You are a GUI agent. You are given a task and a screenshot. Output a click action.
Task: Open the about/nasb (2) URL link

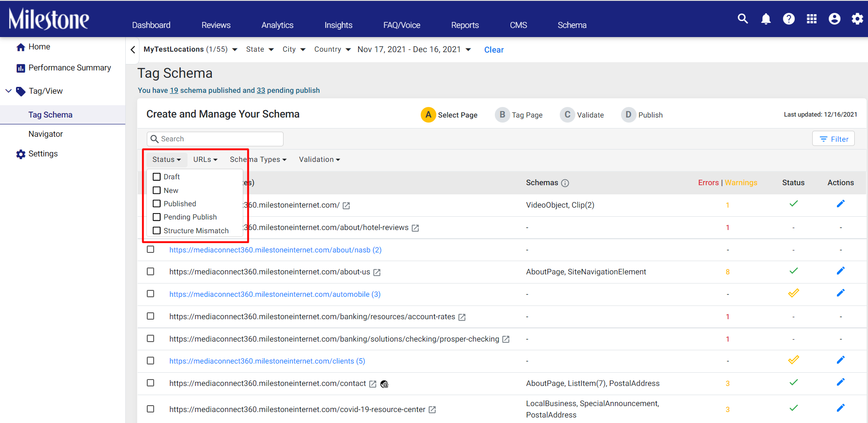pos(275,250)
